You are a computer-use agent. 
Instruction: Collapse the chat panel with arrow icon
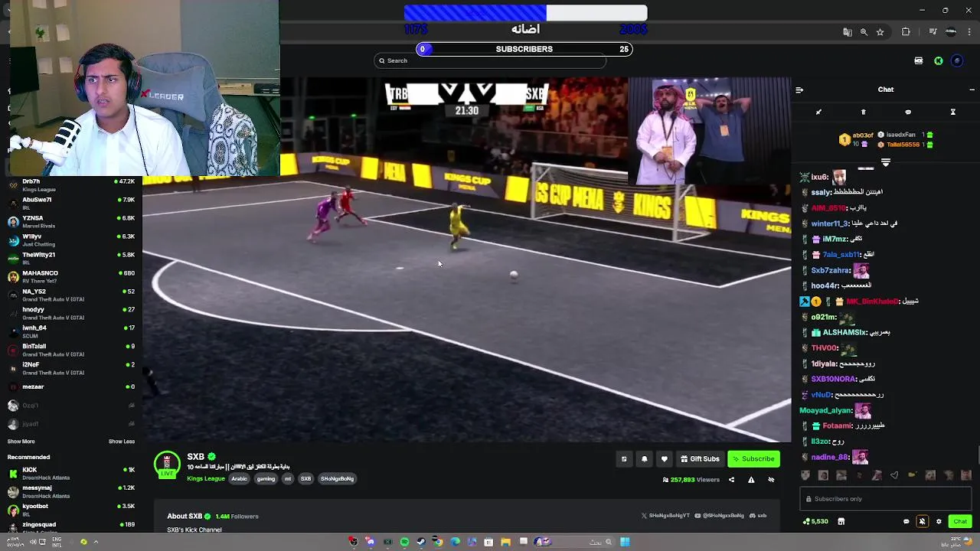(799, 90)
